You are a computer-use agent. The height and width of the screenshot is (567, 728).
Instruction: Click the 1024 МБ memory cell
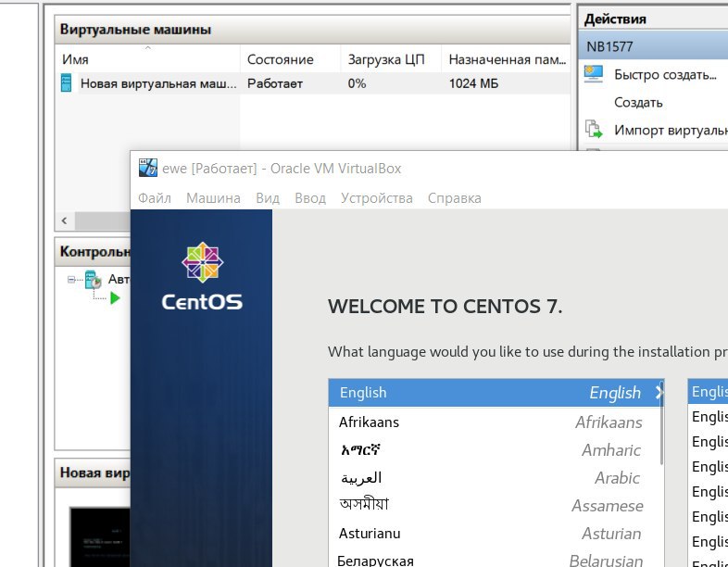[x=473, y=83]
